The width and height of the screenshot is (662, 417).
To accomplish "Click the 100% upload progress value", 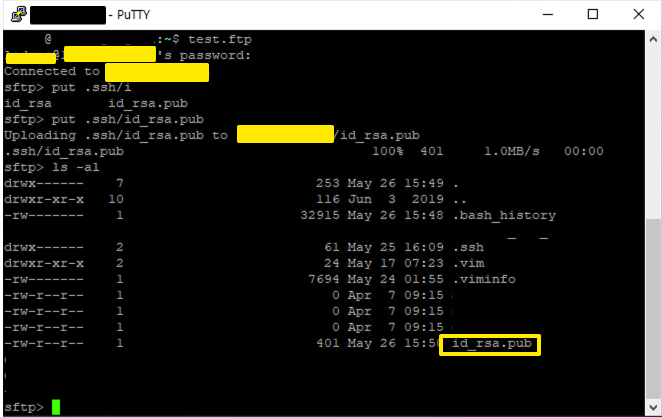I will 388,151.
